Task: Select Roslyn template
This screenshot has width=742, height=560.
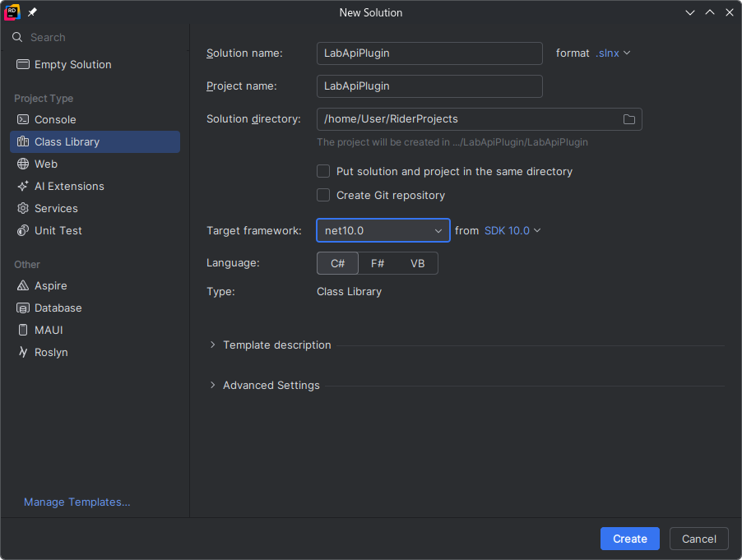Action: click(x=95, y=353)
